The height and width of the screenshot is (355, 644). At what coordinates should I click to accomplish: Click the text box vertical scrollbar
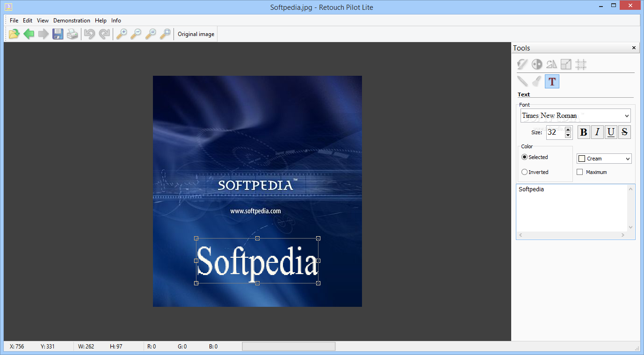[x=631, y=208]
